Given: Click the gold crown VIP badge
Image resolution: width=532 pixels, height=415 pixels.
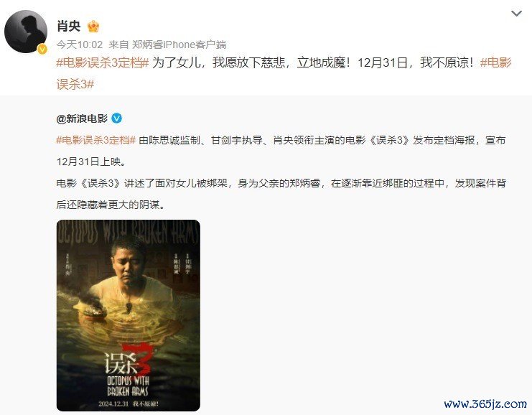Looking at the screenshot, I should [x=93, y=27].
